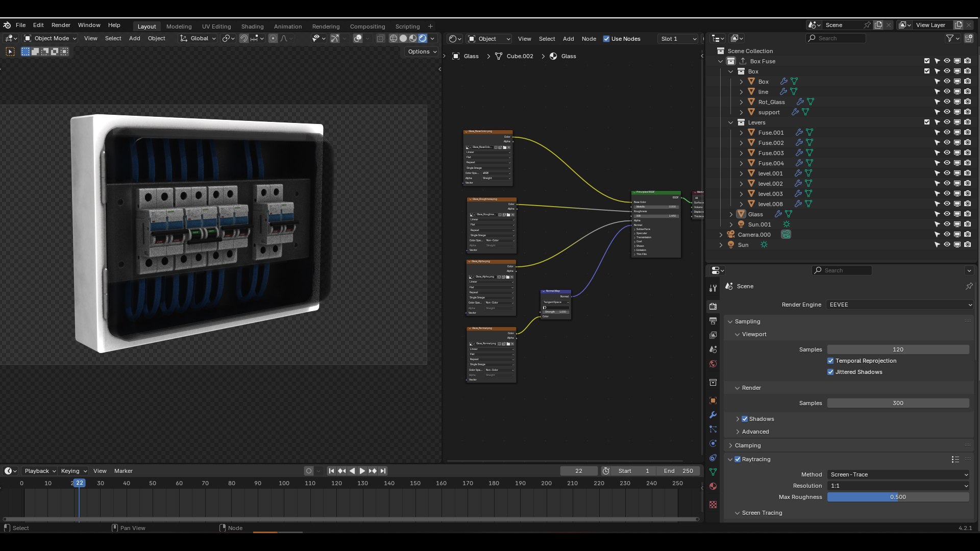Click the current frame number field
This screenshot has height=551, width=980.
click(x=578, y=471)
